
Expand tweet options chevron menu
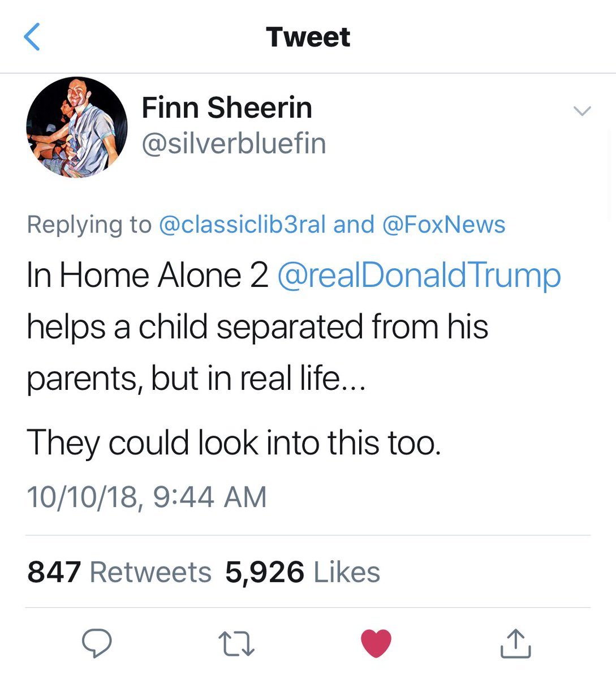(x=581, y=111)
